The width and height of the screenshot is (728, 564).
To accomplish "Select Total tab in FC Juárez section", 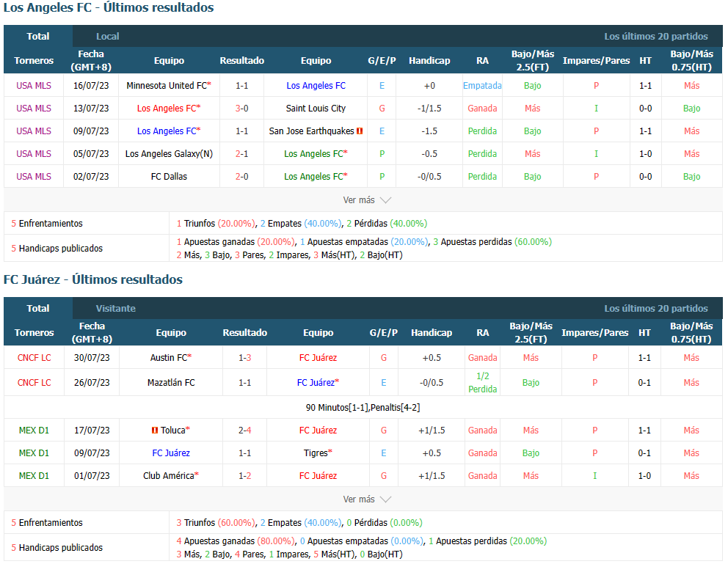I will (38, 309).
